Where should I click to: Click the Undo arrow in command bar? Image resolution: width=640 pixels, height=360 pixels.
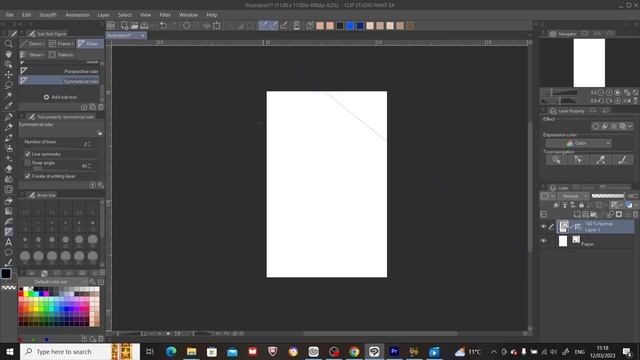[x=163, y=26]
